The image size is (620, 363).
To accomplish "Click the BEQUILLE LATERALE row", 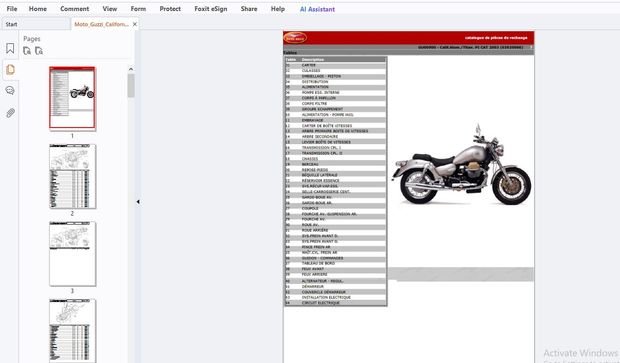I will tap(335, 175).
